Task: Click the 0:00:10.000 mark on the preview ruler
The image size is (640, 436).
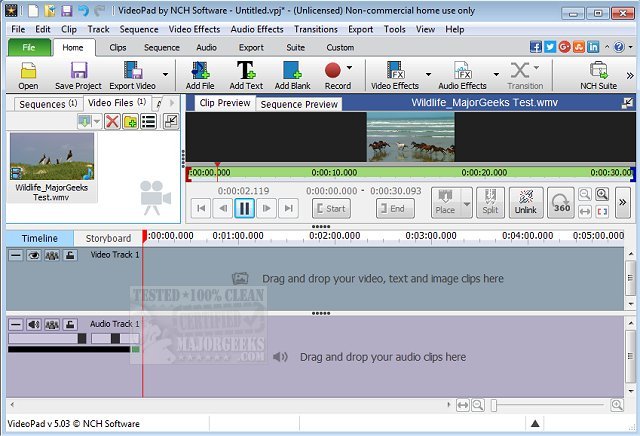Action: (334, 173)
